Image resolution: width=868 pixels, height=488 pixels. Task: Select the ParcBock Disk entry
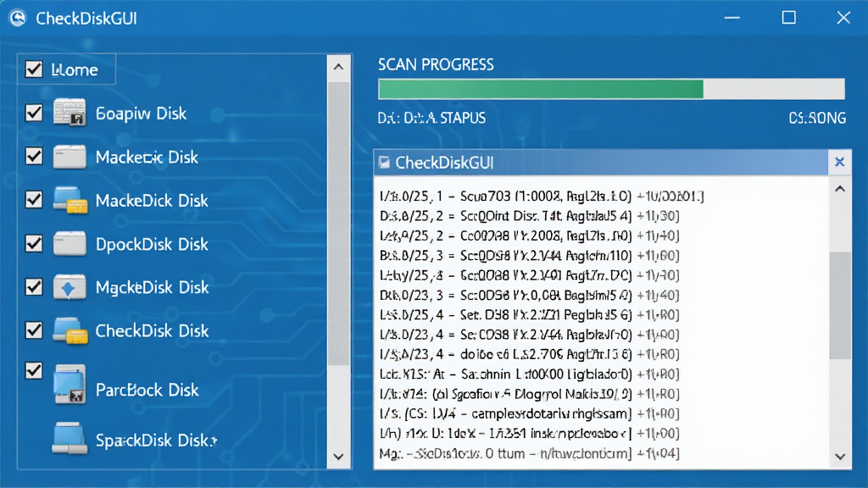(147, 390)
